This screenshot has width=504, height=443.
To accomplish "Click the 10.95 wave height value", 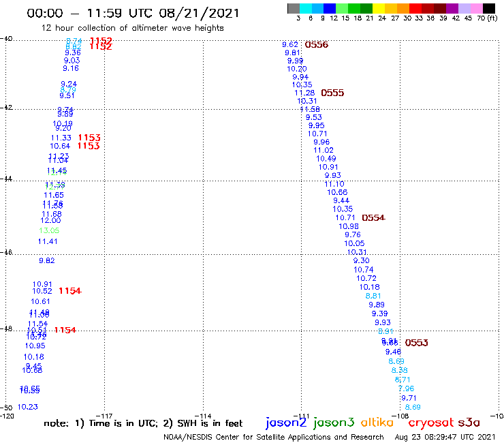I will click(x=35, y=346).
